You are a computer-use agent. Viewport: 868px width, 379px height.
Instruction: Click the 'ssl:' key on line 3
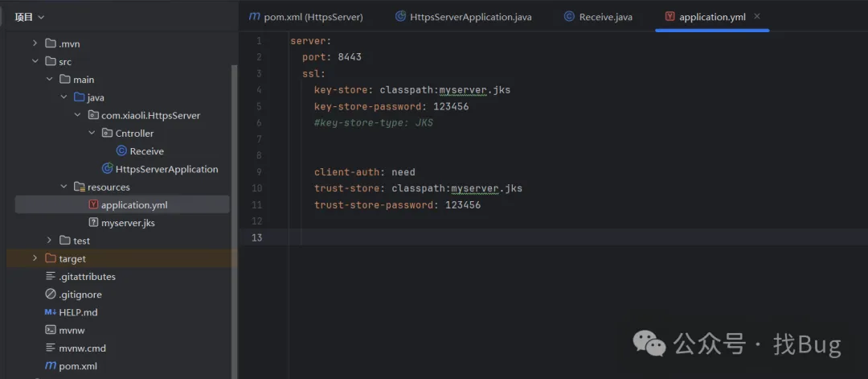coord(314,73)
